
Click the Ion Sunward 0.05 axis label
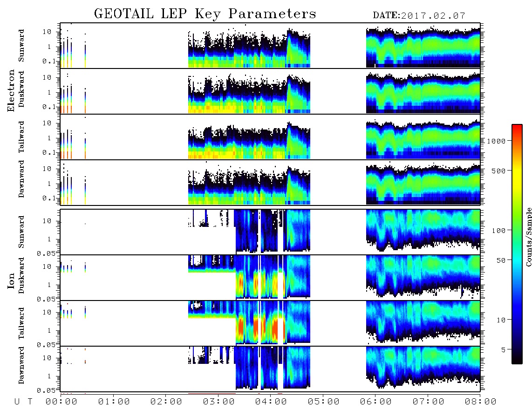[46, 253]
